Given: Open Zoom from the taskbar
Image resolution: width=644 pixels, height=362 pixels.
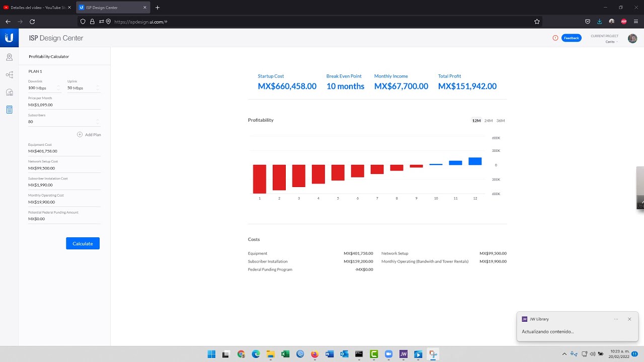Looking at the screenshot, I should pos(388,354).
